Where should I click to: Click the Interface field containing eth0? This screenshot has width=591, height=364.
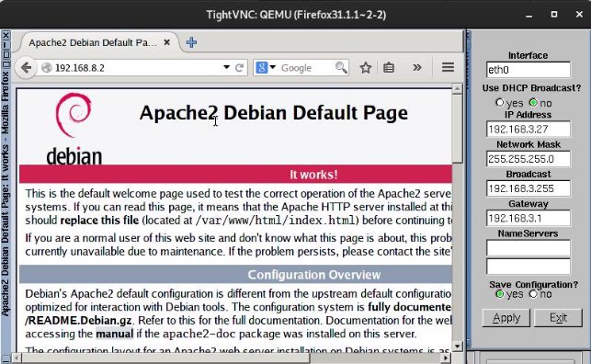[x=528, y=70]
